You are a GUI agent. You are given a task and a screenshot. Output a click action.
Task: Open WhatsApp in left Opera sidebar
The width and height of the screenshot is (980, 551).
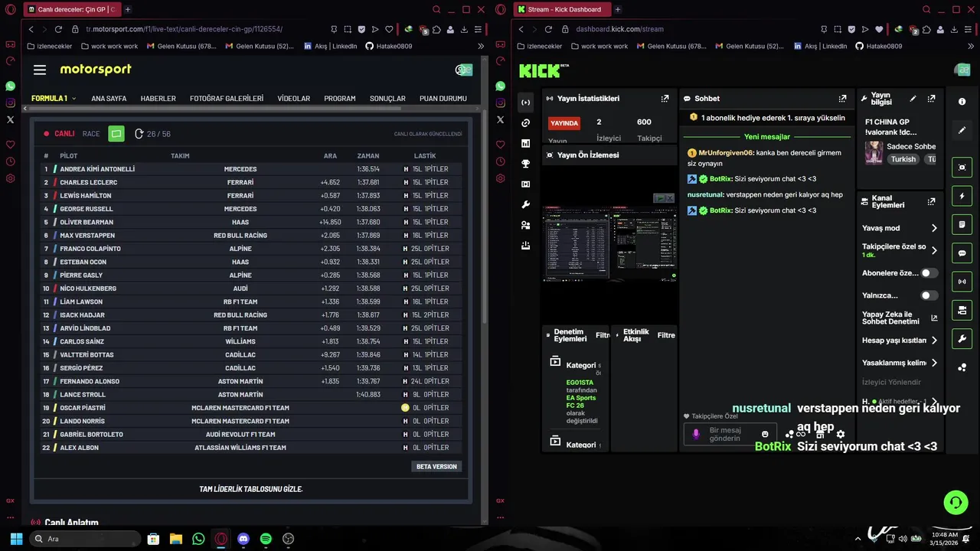[10, 86]
